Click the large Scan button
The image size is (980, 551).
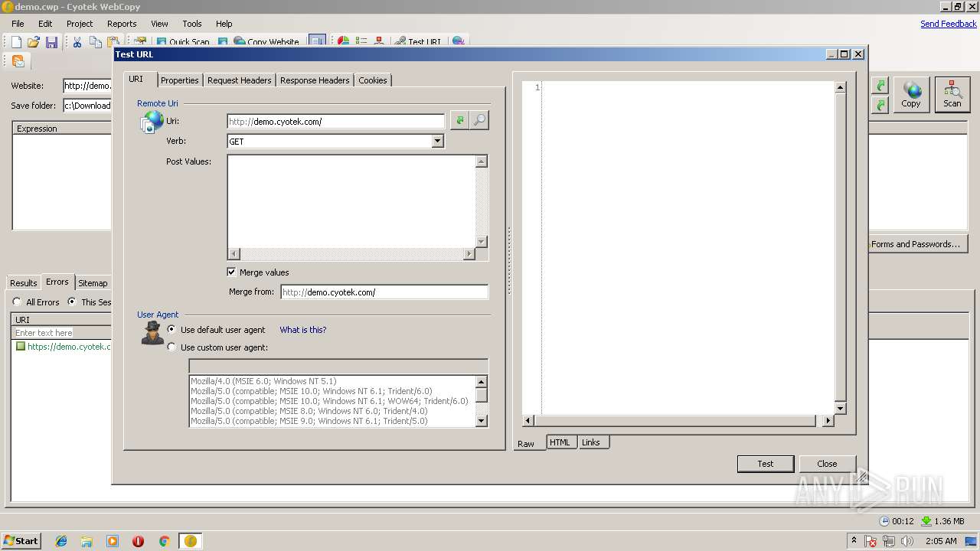pyautogui.click(x=952, y=95)
